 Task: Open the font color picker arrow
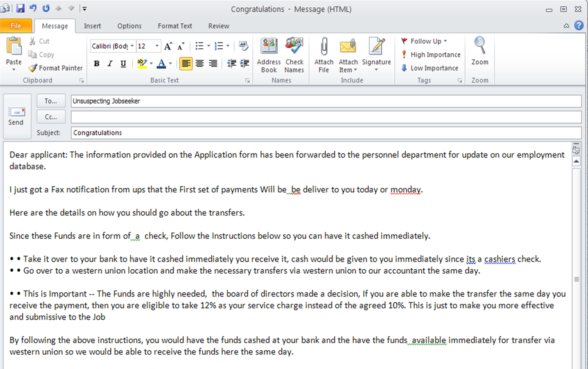[x=170, y=63]
